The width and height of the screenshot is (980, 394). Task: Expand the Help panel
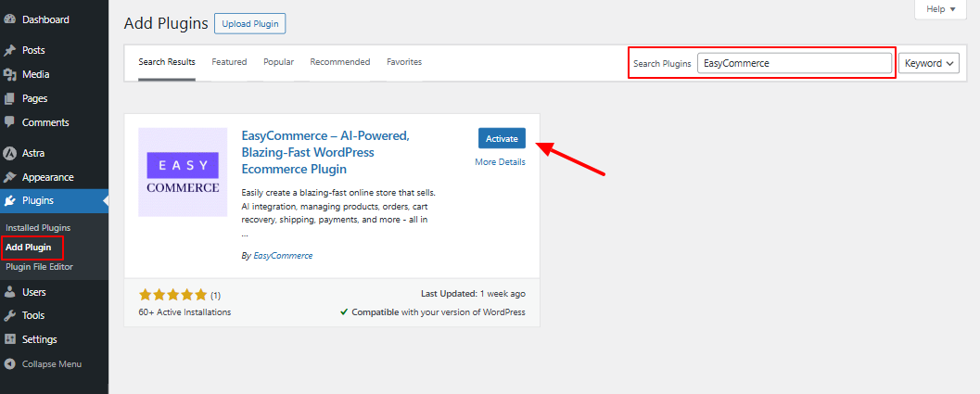(941, 9)
